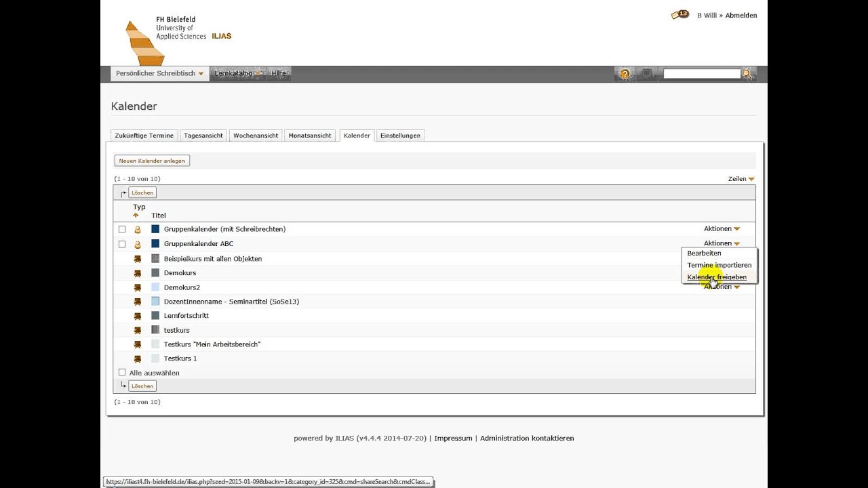Switch to Tagesansicht tab
The image size is (868, 488).
(x=203, y=136)
